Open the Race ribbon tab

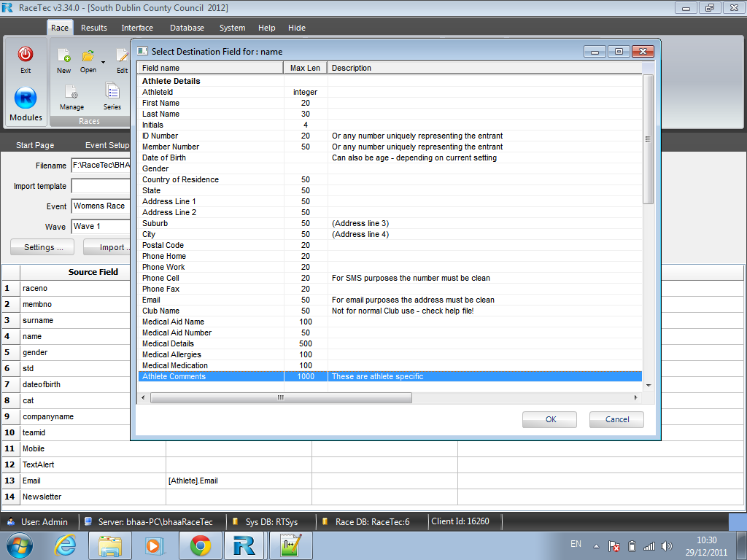click(60, 28)
